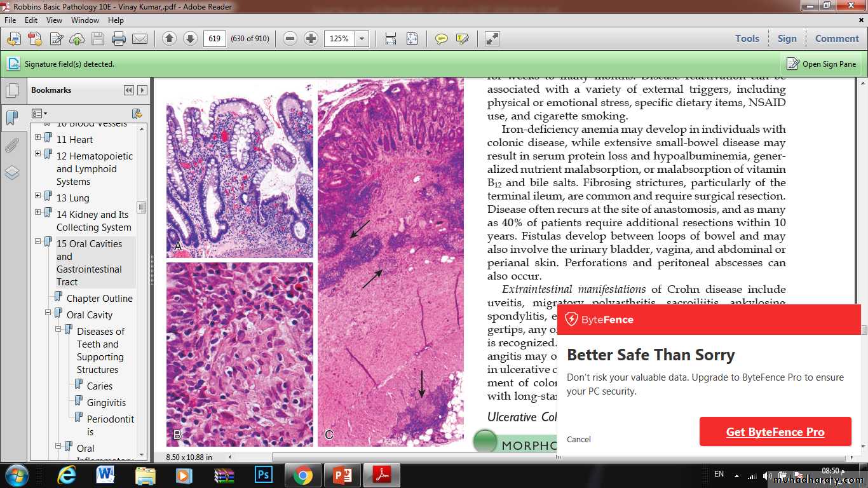Open the Sign Pane

click(822, 64)
